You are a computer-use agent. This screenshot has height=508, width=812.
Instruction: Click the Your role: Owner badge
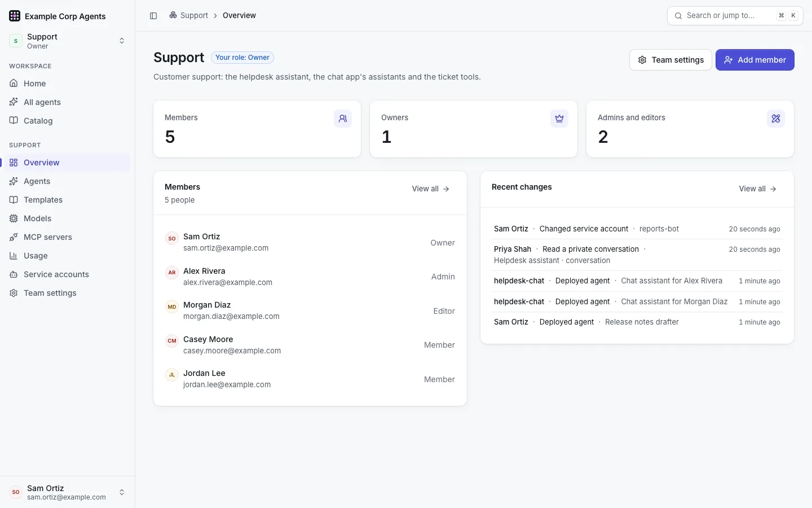click(242, 58)
